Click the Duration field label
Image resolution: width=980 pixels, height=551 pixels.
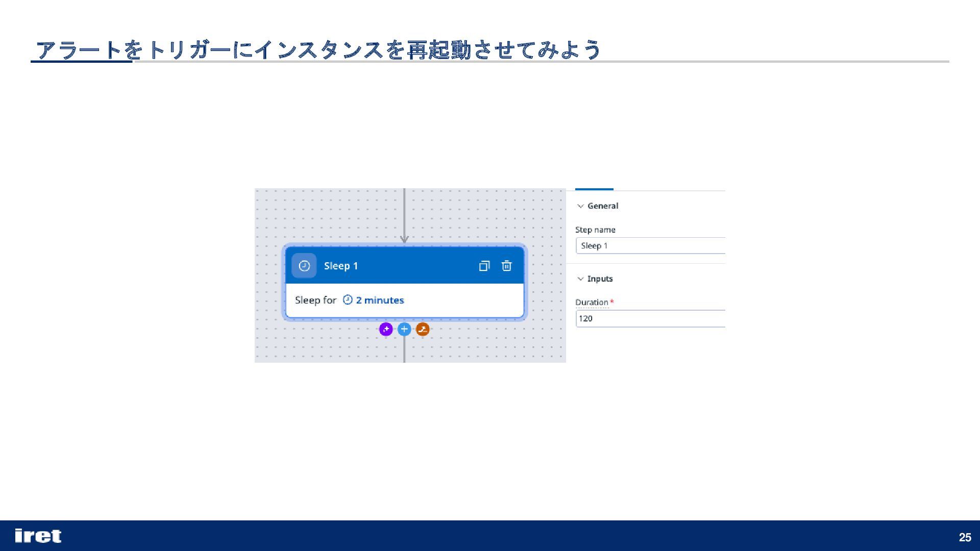coord(592,302)
